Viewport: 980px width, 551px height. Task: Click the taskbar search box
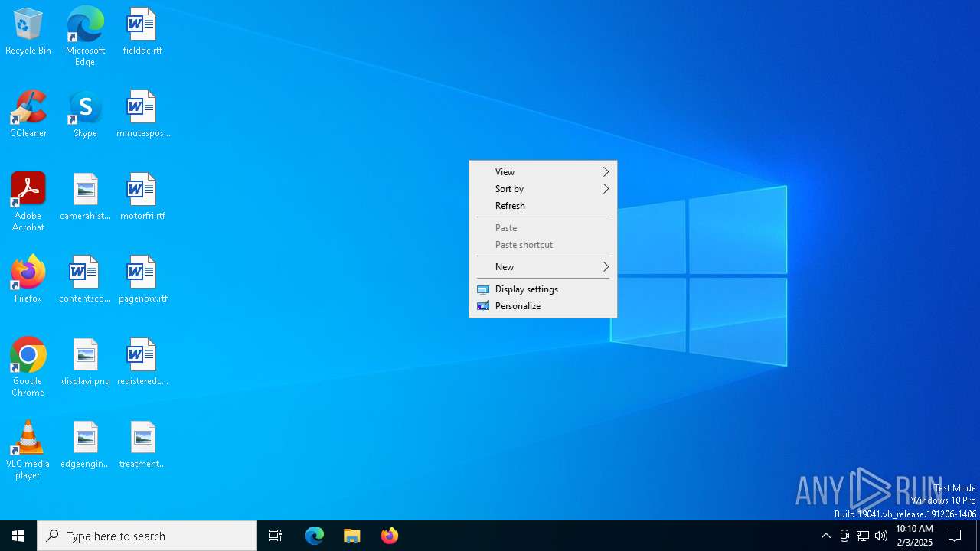pyautogui.click(x=147, y=536)
